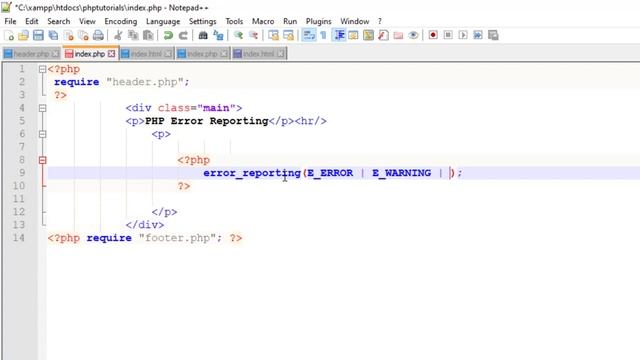
Task: Click the Close document toolbar icon
Action: [x=68, y=36]
